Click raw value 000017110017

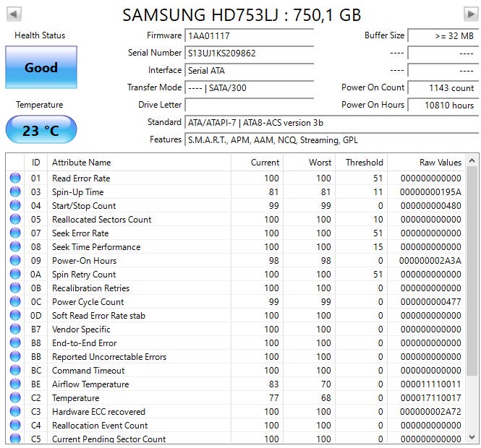coord(430,397)
